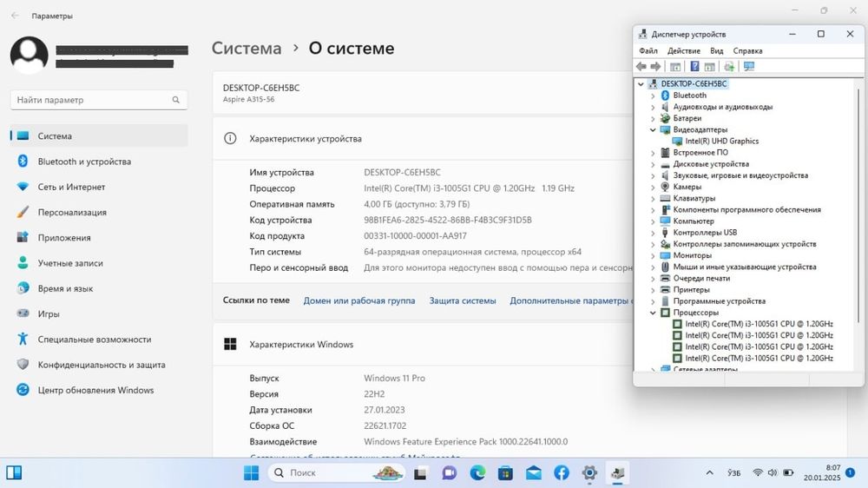Expand the Клавиатуры category

[x=653, y=198]
